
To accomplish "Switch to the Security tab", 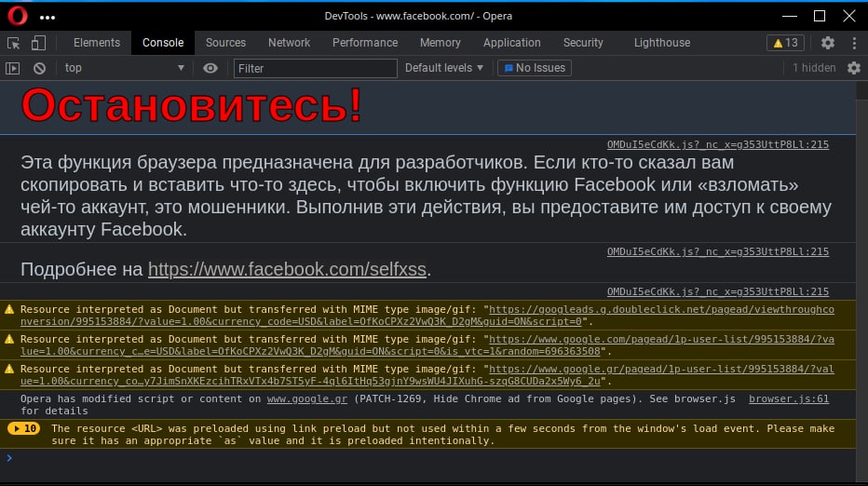I will coord(583,43).
